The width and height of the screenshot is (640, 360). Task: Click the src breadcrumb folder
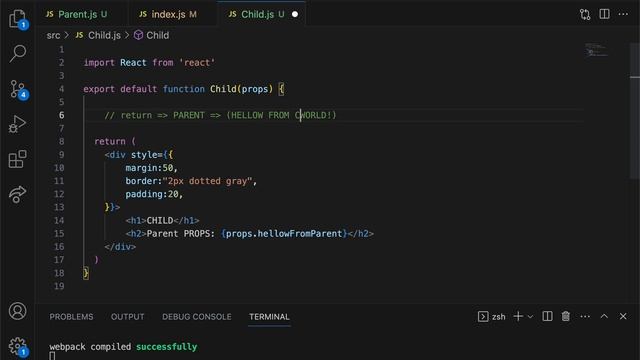pos(53,36)
